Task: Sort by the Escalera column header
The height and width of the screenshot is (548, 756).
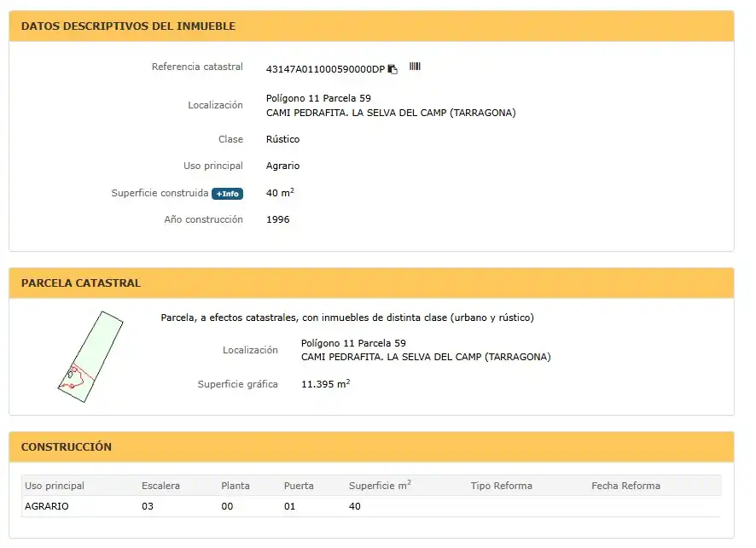Action: [x=160, y=486]
